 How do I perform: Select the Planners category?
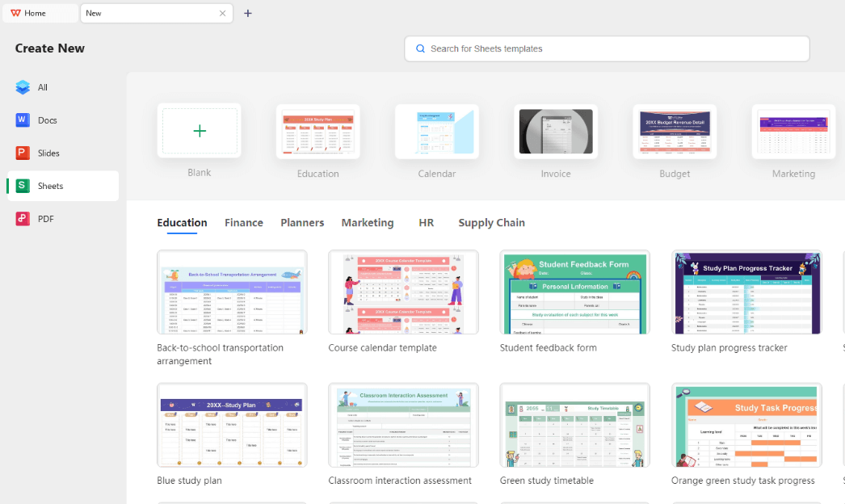click(x=302, y=222)
